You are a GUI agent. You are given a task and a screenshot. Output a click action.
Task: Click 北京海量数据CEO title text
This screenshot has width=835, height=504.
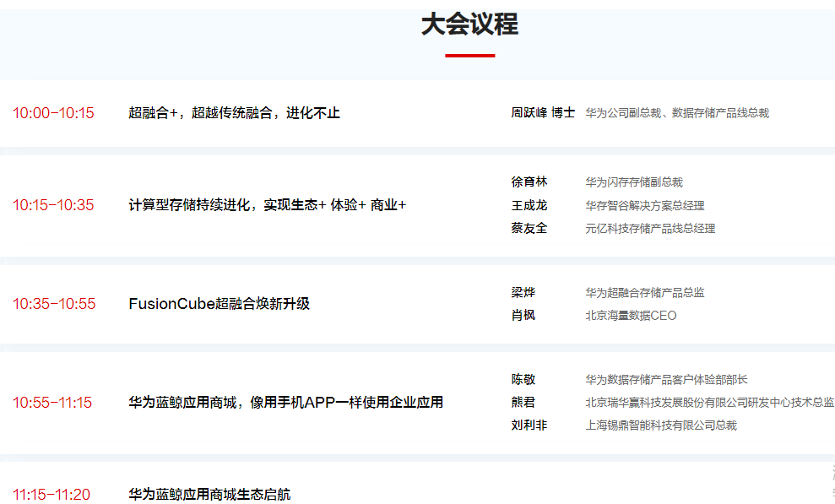pyautogui.click(x=631, y=316)
